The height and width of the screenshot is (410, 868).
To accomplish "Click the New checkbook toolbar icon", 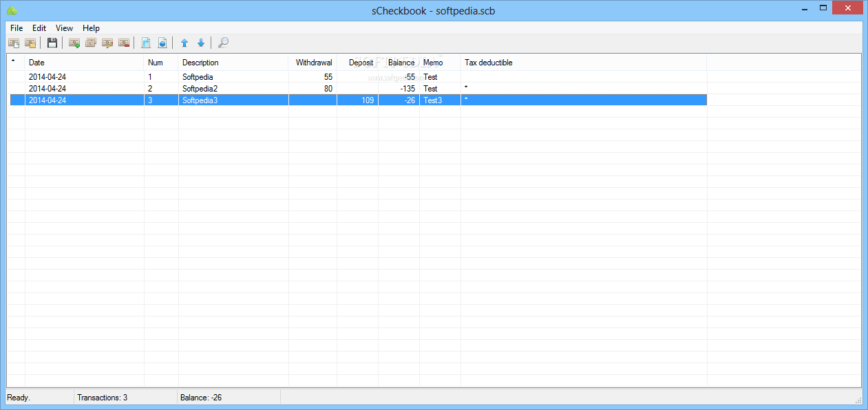I will [x=14, y=43].
